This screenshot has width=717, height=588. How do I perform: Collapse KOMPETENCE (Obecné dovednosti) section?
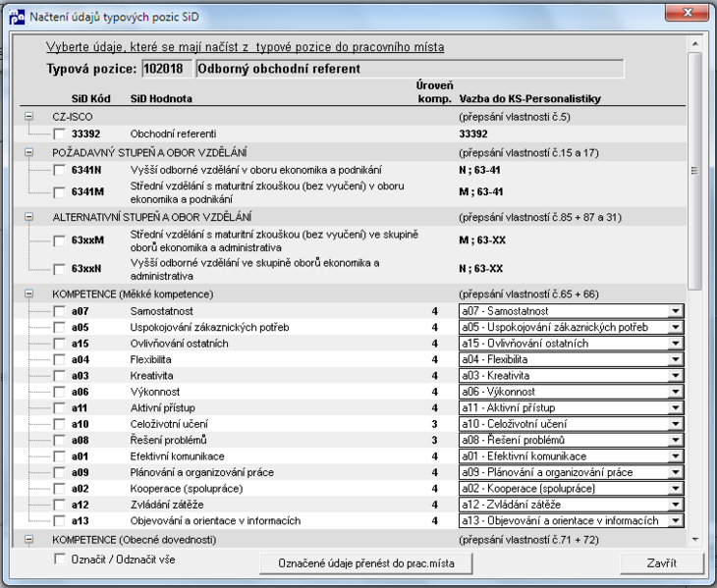pos(28,540)
